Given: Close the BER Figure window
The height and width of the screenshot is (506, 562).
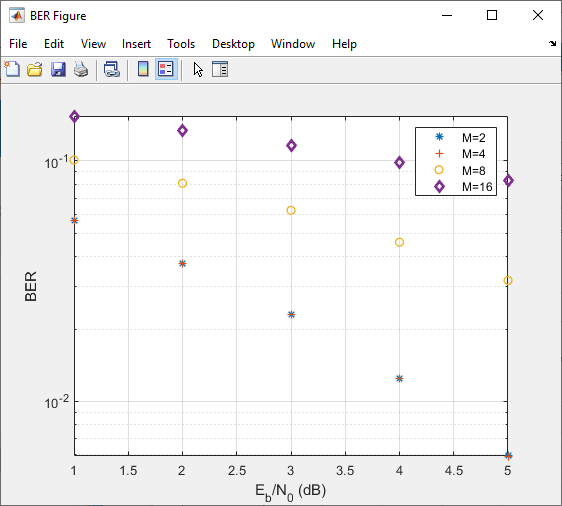Looking at the screenshot, I should click(x=538, y=15).
